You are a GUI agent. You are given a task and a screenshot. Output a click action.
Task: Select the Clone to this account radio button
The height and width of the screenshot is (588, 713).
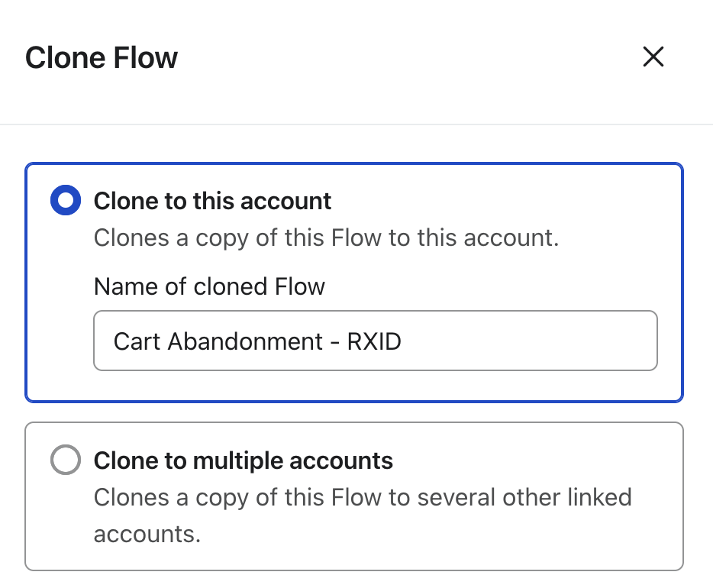point(66,201)
